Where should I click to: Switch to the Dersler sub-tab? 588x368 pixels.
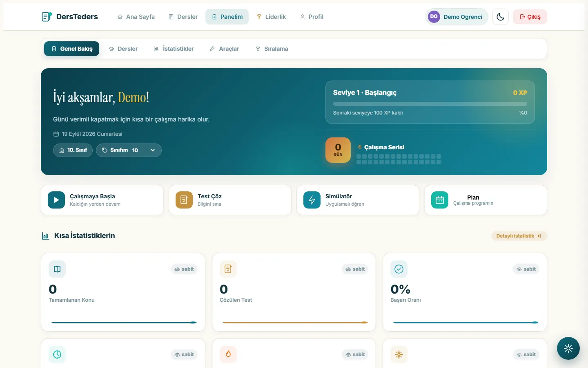pos(123,49)
